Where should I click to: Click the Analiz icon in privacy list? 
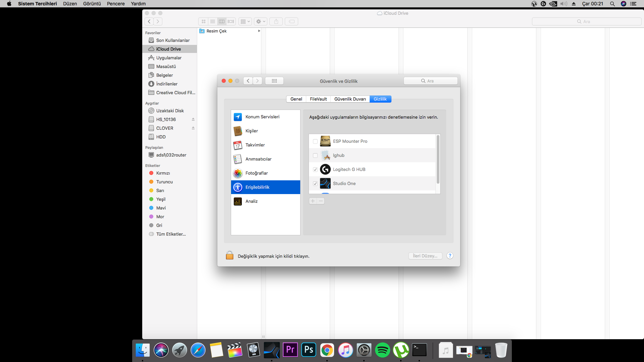tap(238, 201)
